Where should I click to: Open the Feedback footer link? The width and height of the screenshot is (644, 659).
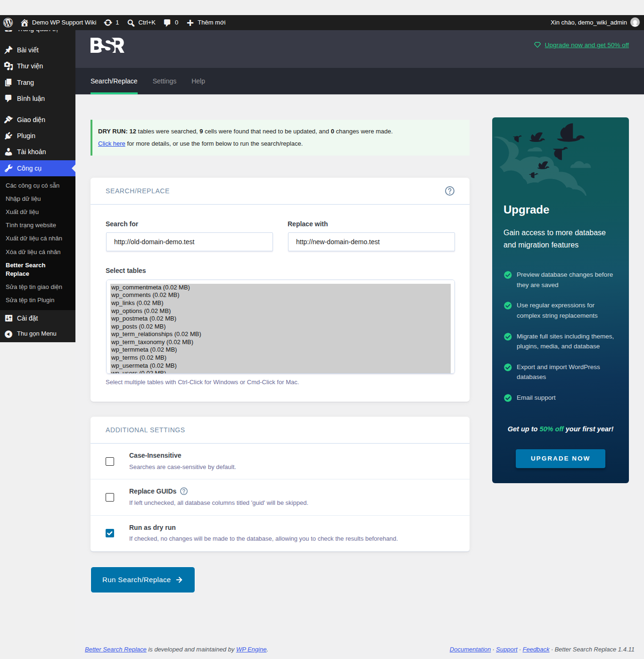(x=536, y=650)
